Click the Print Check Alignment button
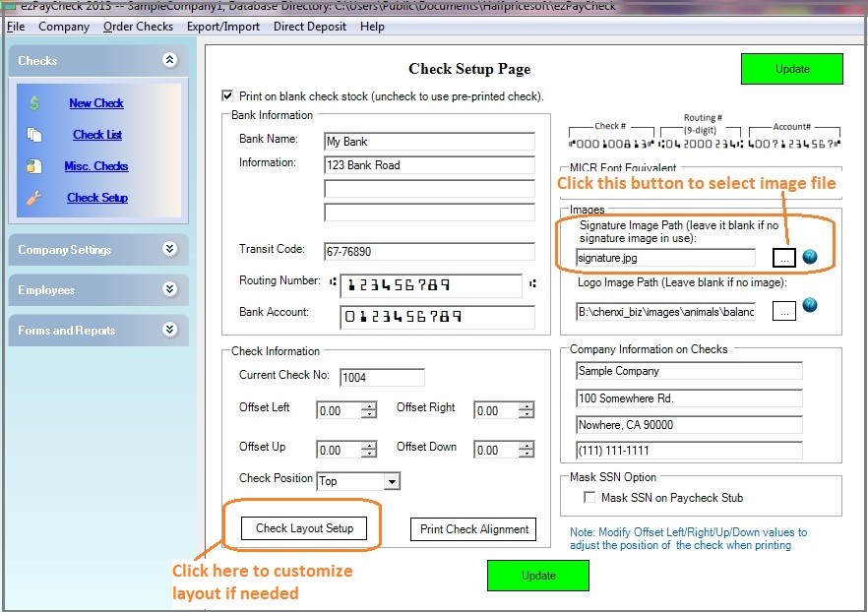This screenshot has height=612, width=868. pos(472,528)
